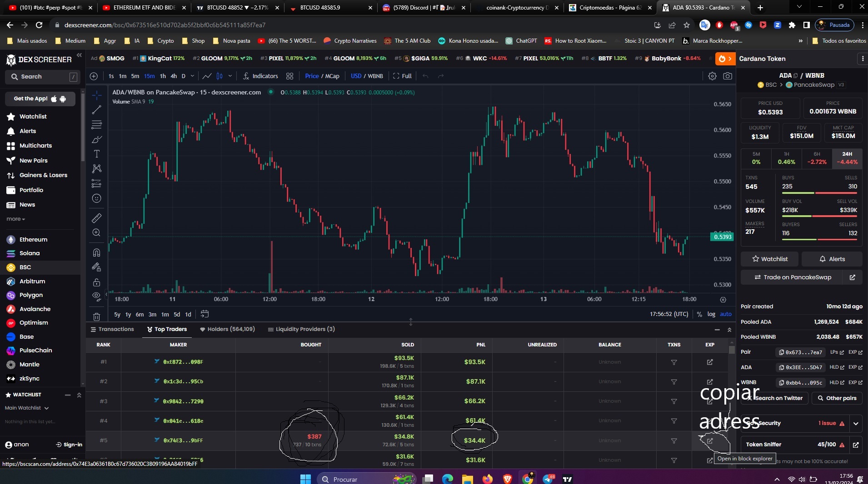This screenshot has height=484, width=868.
Task: Click the trash icon to remove drawings
Action: pos(97,316)
